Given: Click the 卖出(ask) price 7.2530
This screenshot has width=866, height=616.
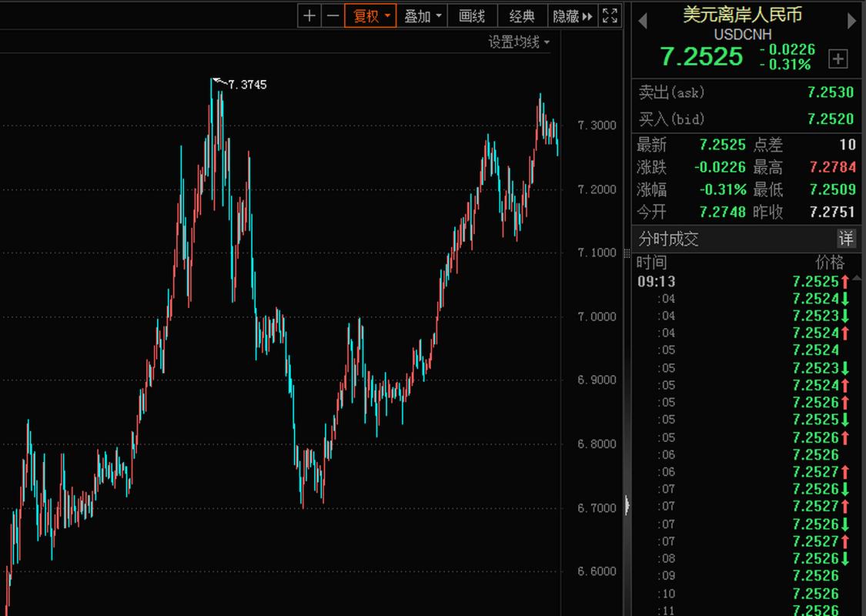Looking at the screenshot, I should [x=831, y=92].
